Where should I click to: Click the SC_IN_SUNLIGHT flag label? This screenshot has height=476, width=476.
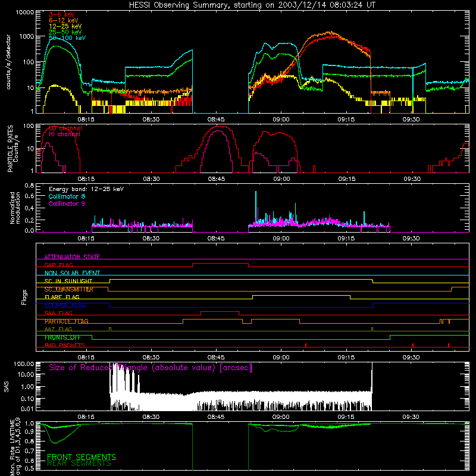(x=68, y=281)
